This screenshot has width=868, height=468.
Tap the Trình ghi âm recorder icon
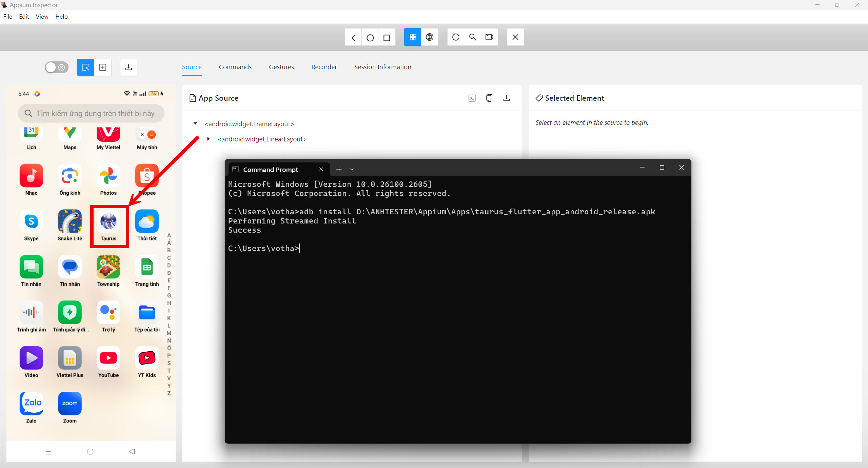tap(31, 312)
